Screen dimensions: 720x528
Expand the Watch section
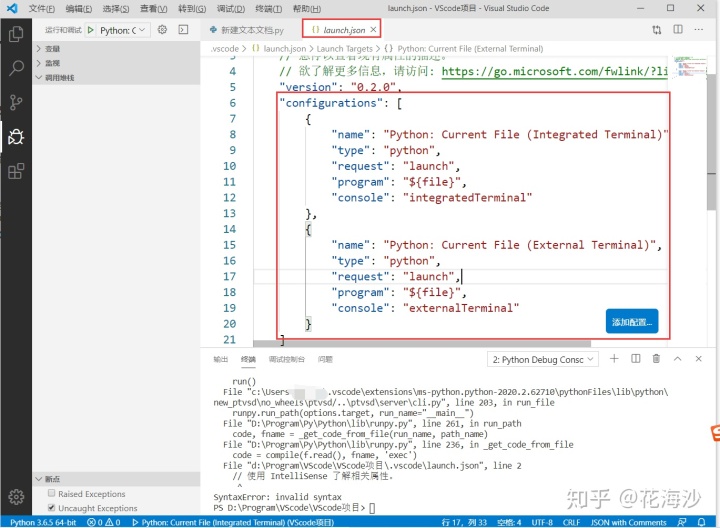[x=116, y=63]
